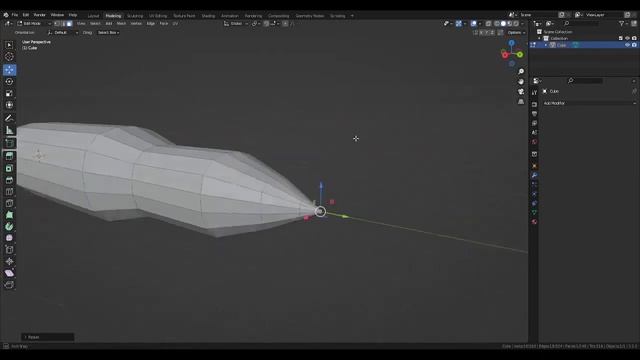Open the Edit menu

click(x=26, y=15)
